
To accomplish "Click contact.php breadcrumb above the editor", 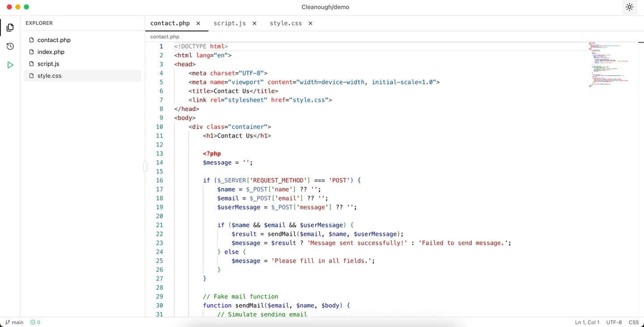I will pyautogui.click(x=165, y=37).
